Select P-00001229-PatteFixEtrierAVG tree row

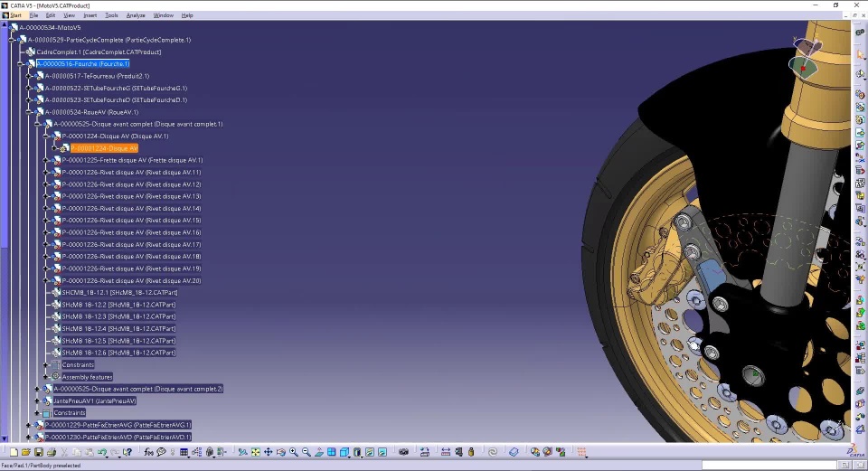click(x=118, y=425)
